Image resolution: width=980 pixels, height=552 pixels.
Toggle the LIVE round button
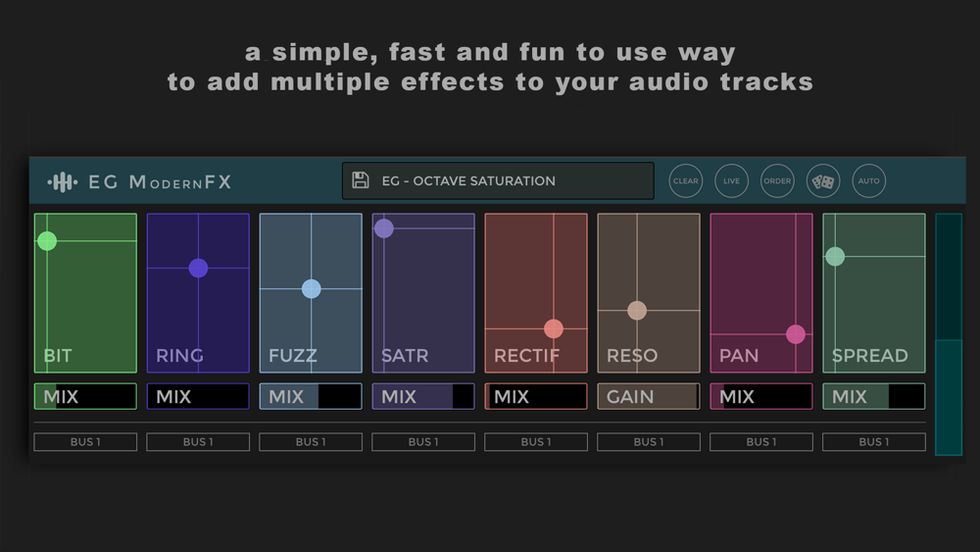(x=731, y=181)
